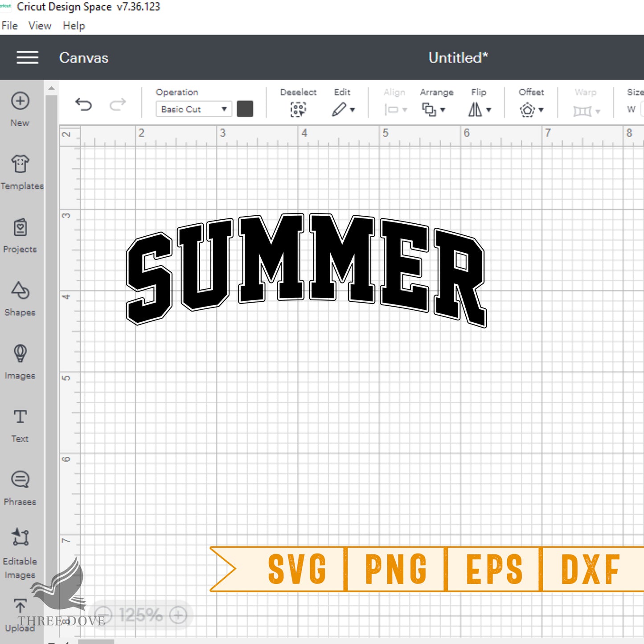Open the Help menu
This screenshot has width=644, height=644.
pyautogui.click(x=74, y=26)
